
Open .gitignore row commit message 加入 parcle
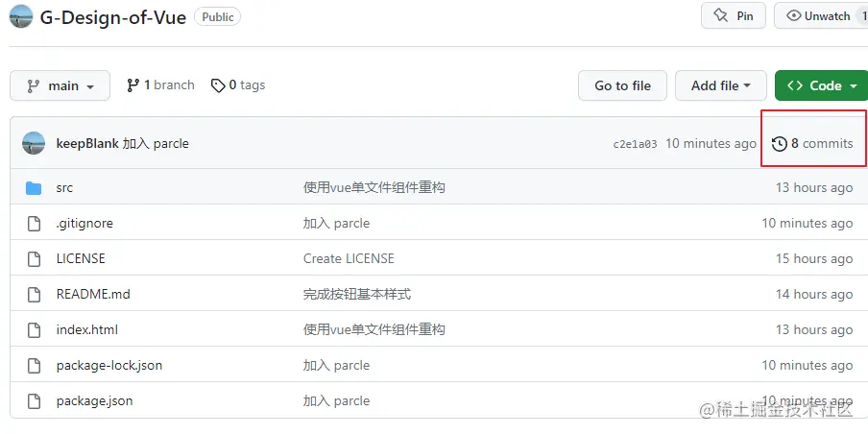coord(337,223)
